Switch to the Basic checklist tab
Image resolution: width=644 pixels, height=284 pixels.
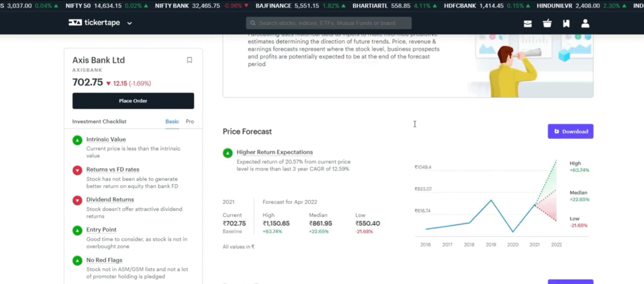tap(172, 122)
